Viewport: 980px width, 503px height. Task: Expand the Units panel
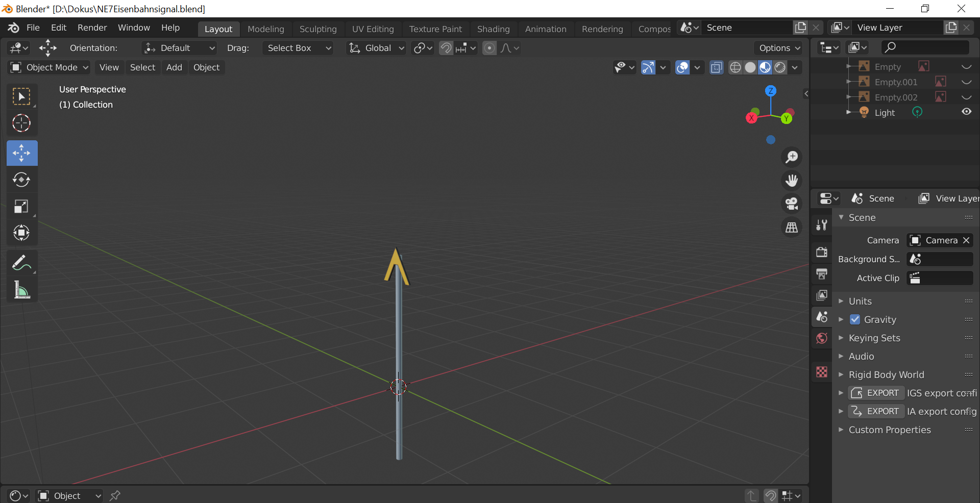pyautogui.click(x=860, y=301)
